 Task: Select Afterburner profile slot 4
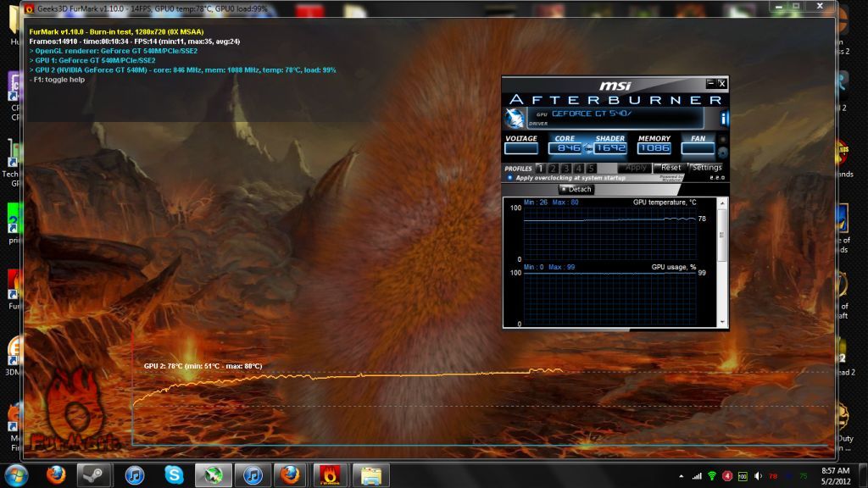578,169
